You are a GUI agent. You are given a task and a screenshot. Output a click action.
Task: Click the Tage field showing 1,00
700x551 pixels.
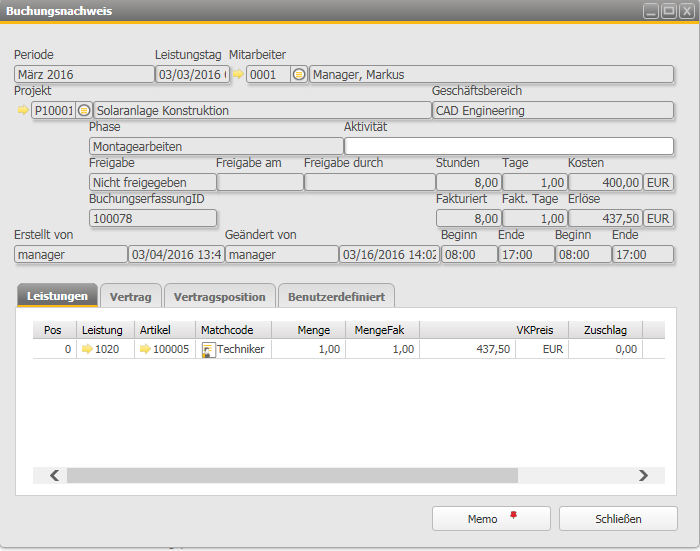535,182
